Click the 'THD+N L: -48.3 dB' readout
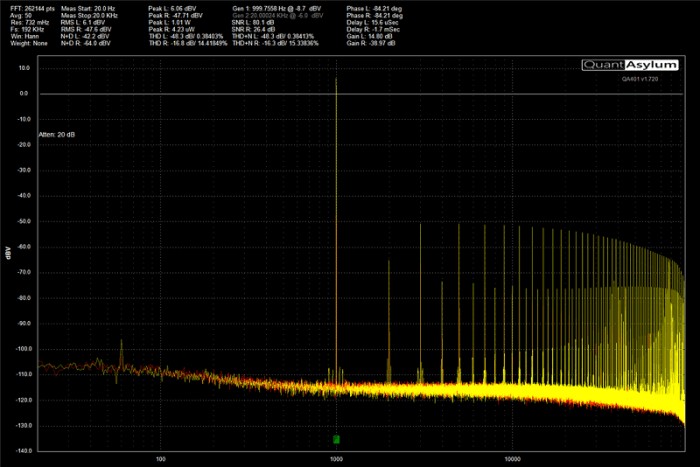 click(x=273, y=36)
